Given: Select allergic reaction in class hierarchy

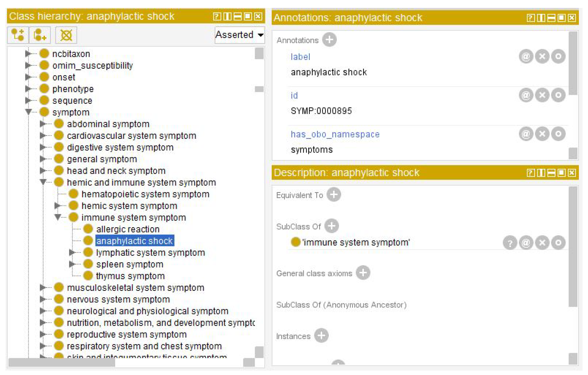Looking at the screenshot, I should (x=128, y=229).
